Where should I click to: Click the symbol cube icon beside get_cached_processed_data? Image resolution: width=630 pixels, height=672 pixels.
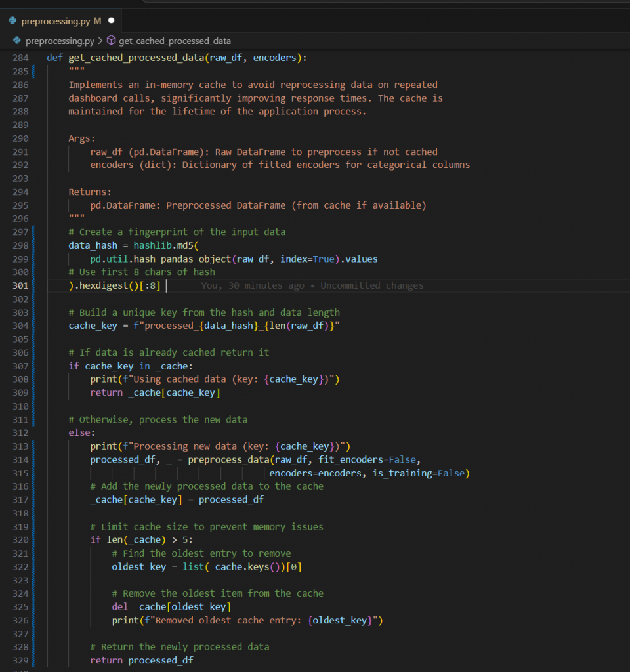[112, 41]
